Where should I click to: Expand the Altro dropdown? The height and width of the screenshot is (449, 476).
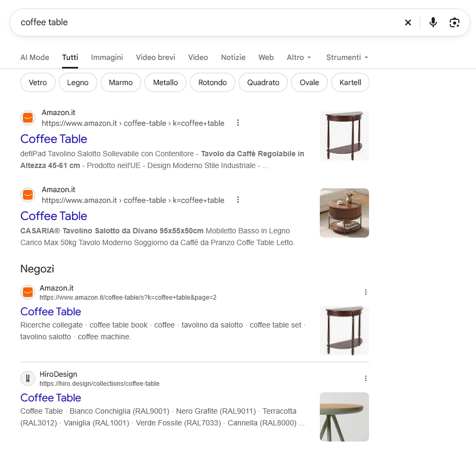coord(299,57)
